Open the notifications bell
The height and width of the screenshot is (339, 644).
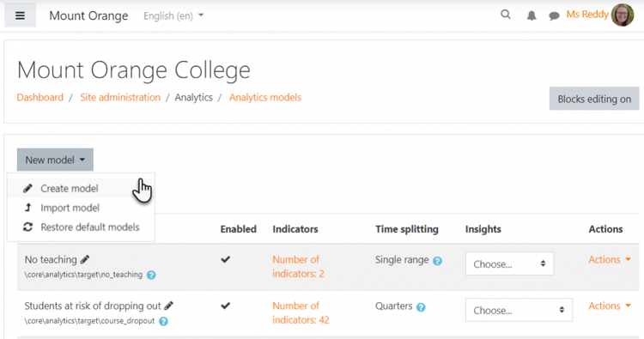[532, 15]
